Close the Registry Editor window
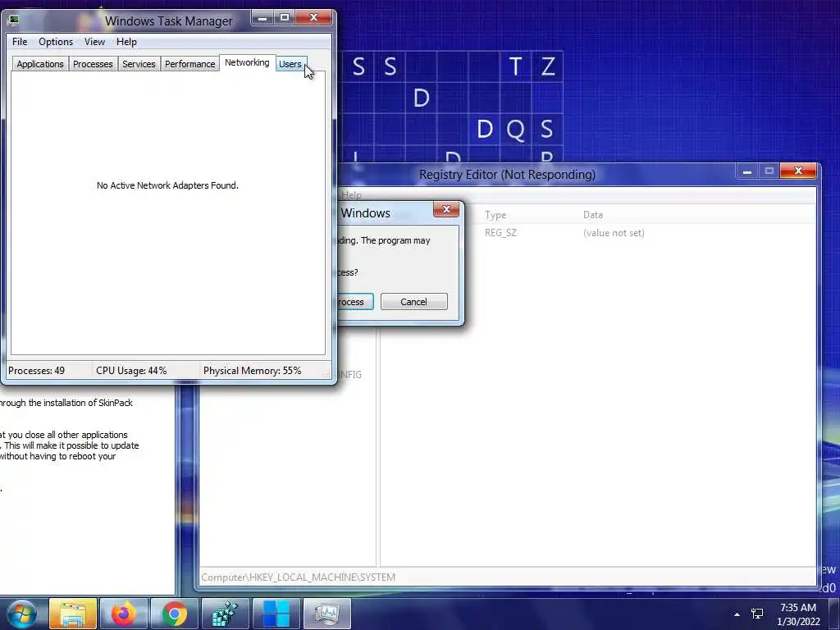 (x=798, y=171)
